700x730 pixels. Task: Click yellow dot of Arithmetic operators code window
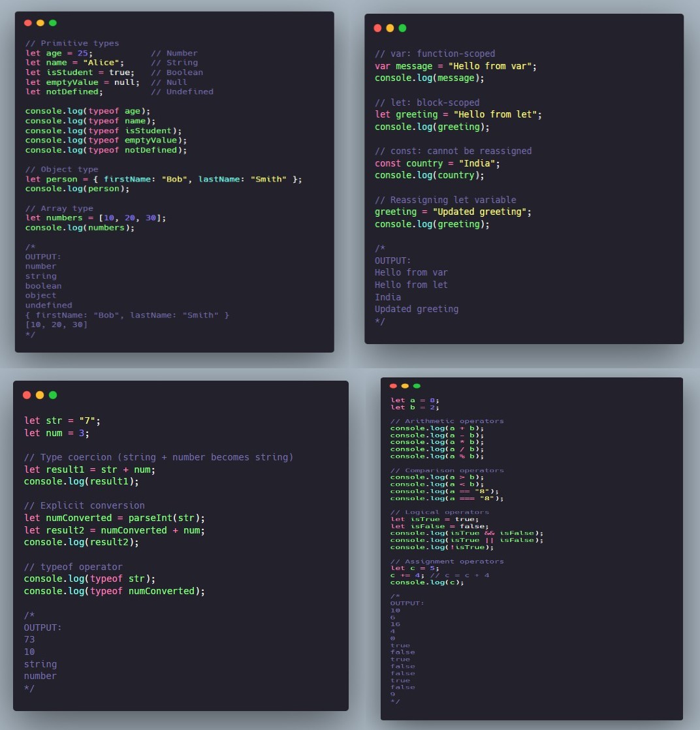[405, 386]
